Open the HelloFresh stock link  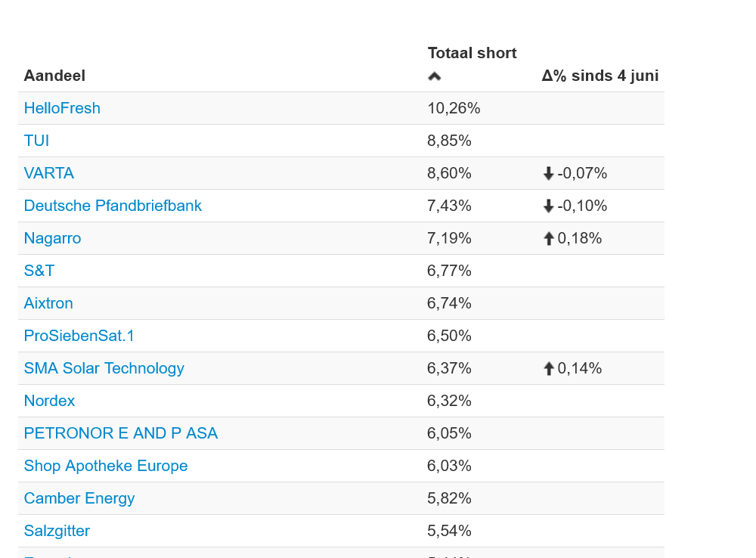click(62, 108)
